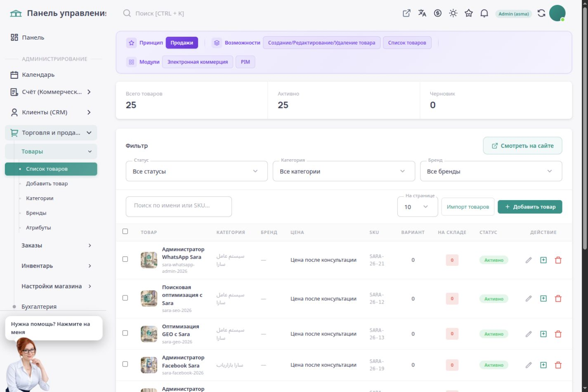Open the Бренд filter dropdown
This screenshot has width=588, height=392.
(x=491, y=171)
